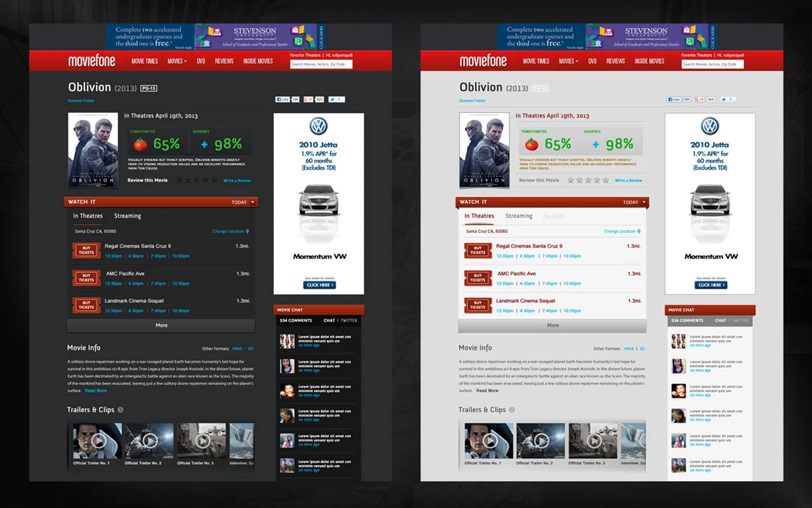Open Inside Movies in light version navbar

649,62
